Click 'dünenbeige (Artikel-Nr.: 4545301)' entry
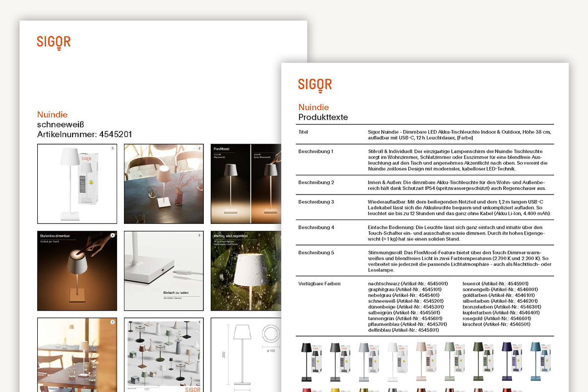Image resolution: width=588 pixels, height=392 pixels. click(406, 307)
